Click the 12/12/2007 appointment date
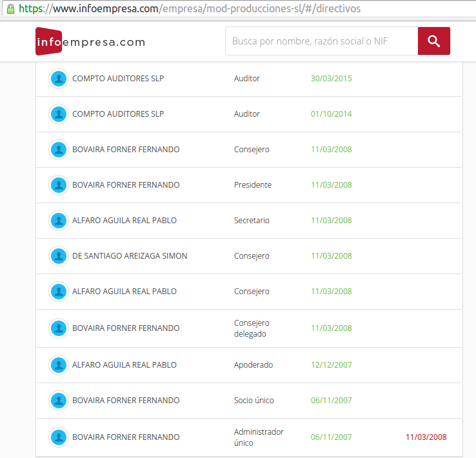Image resolution: width=476 pixels, height=458 pixels. pyautogui.click(x=331, y=365)
